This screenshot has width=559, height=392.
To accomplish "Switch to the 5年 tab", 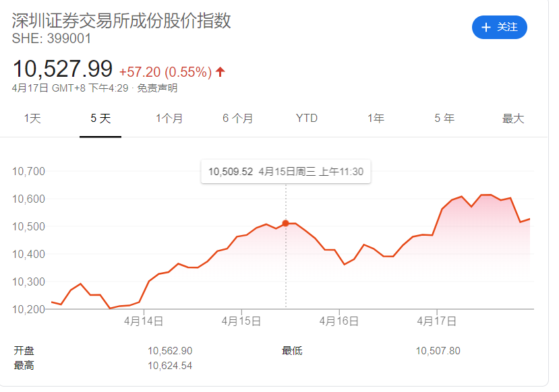I will 444,119.
